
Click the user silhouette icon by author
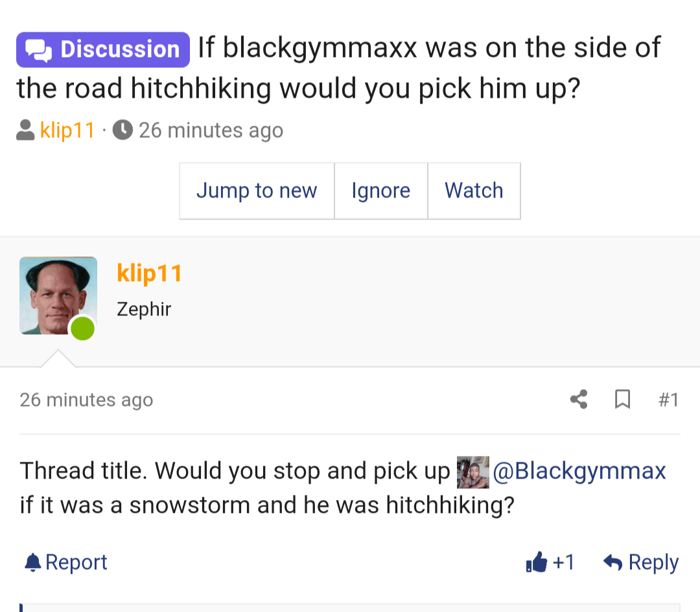tap(25, 130)
